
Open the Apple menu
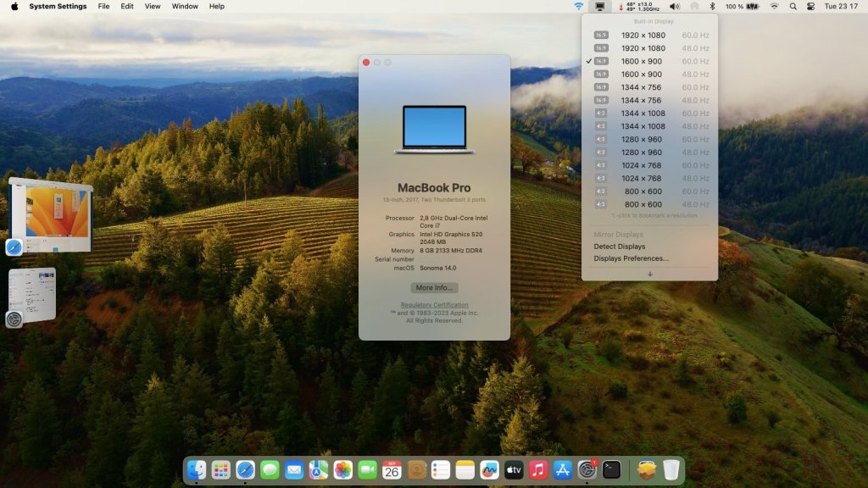pos(14,6)
